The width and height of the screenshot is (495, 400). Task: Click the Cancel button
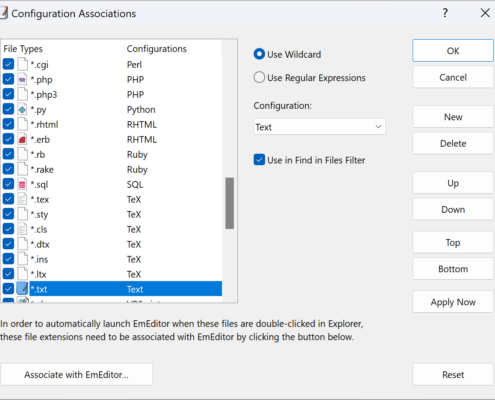coord(453,77)
